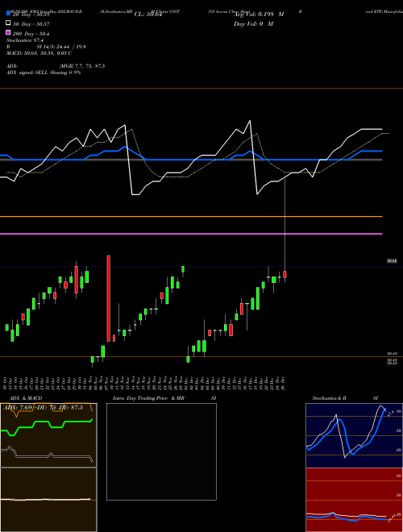Viewport: 403px width, 532px height.
Task: Open the blue stochastics mini chart
Action: pos(354,435)
